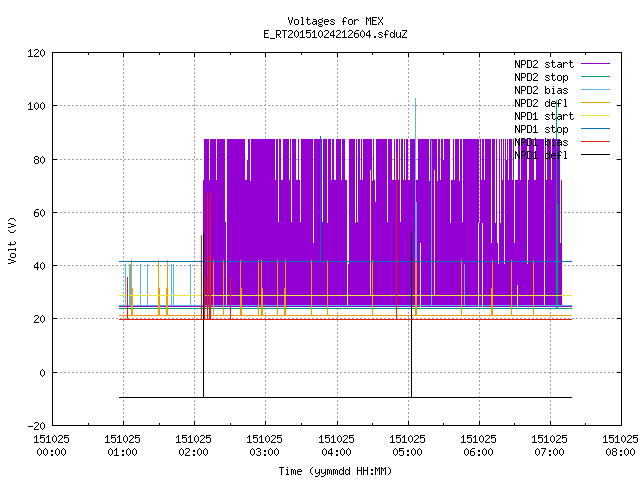Viewport: 640px width, 480px height.
Task: Click the date 151025 above 04:00
Action: (336, 439)
